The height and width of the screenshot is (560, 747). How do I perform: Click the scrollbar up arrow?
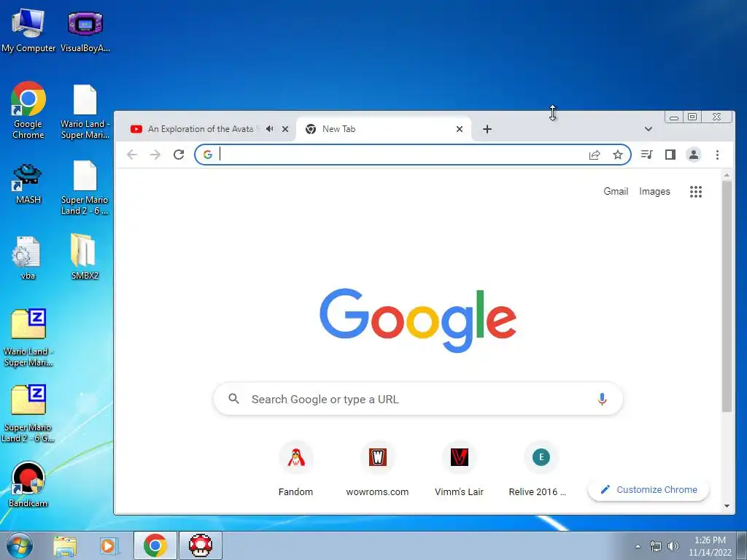coord(727,176)
